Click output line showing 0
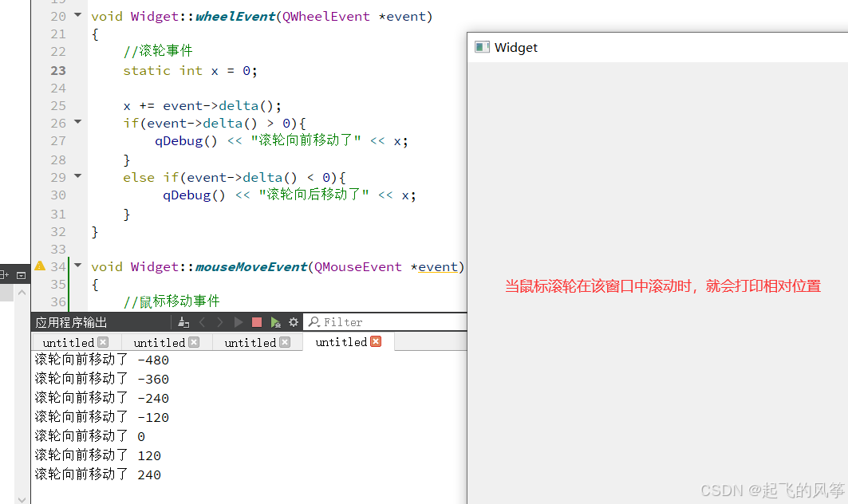Viewport: 848px width, 504px height. [90, 436]
